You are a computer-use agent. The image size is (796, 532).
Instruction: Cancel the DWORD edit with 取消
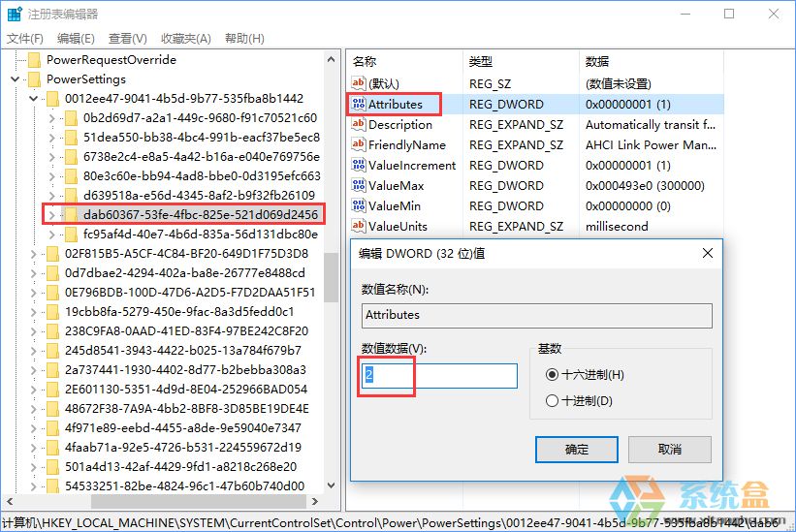point(670,450)
